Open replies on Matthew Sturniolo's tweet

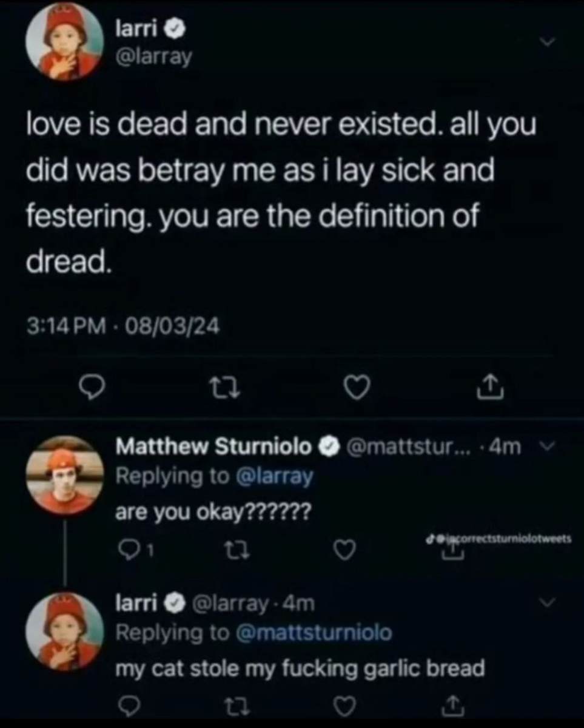click(x=126, y=550)
